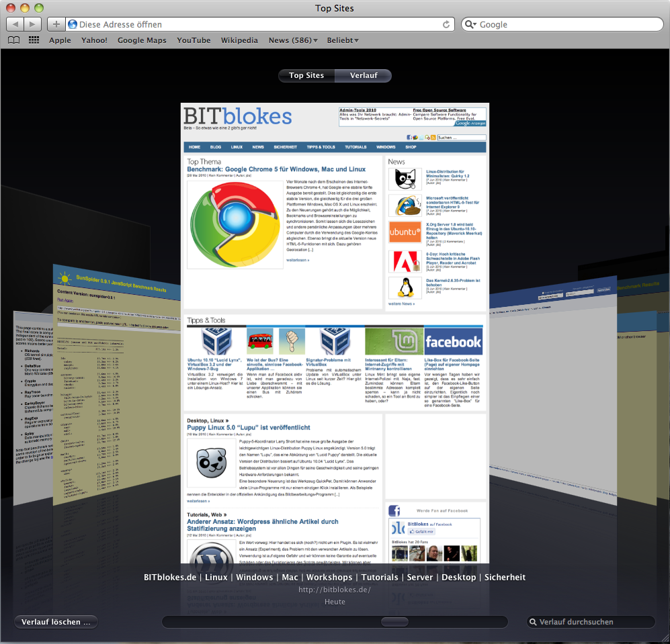Click the Facebook icon beside Werde Fan

394,511
